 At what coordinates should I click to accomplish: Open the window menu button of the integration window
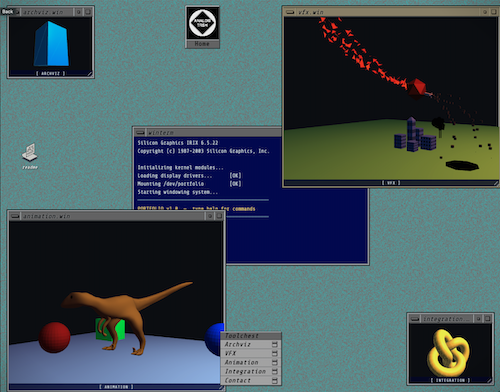tap(415, 319)
